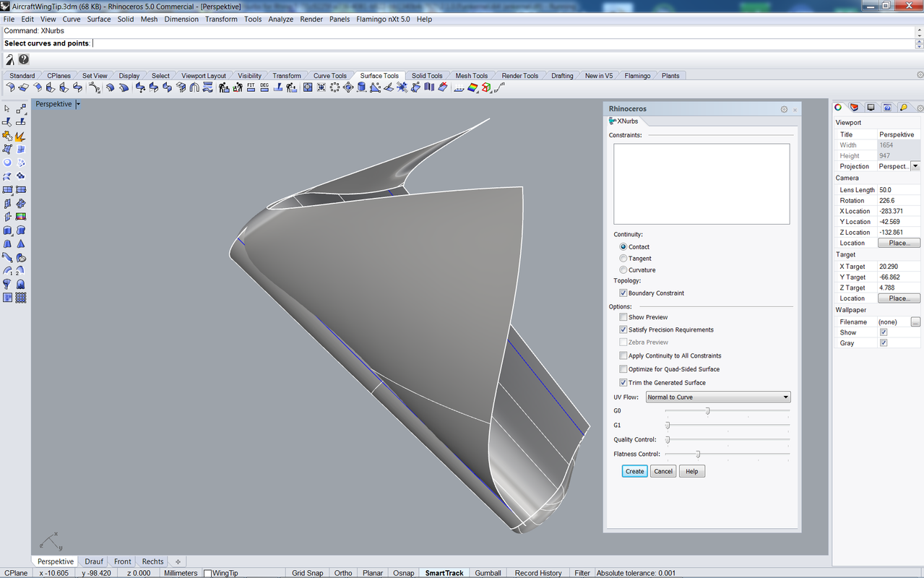924x578 pixels.
Task: Open the Help panel tab icon
Action: [x=887, y=107]
